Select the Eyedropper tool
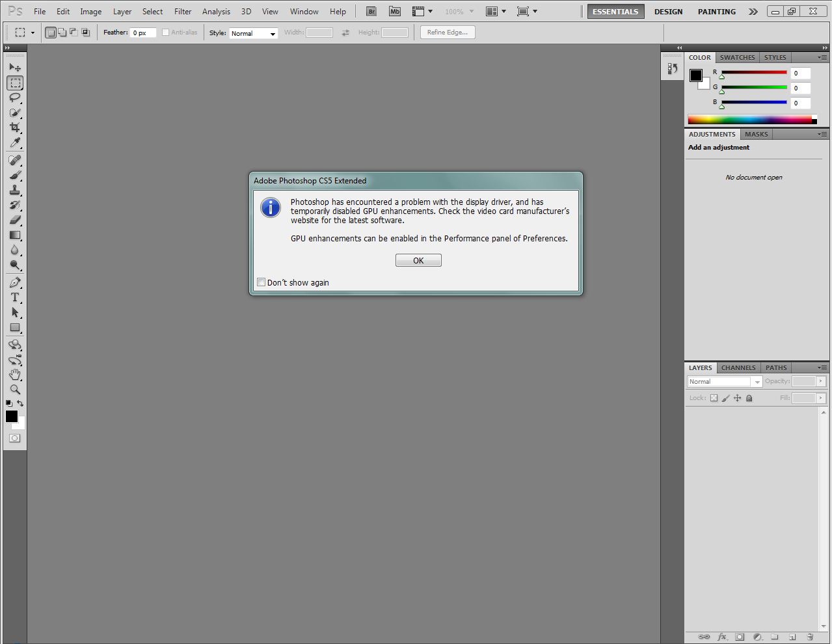 [15, 142]
